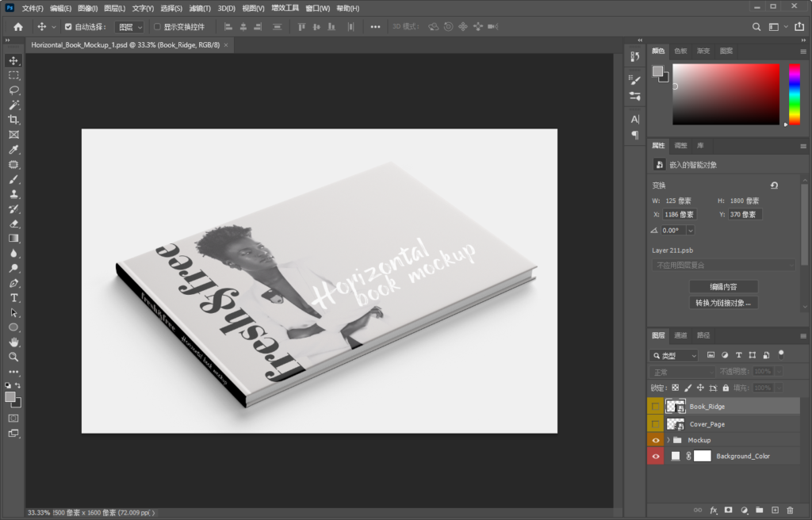Select the Move tool
Viewport: 812px width, 520px height.
tap(13, 60)
